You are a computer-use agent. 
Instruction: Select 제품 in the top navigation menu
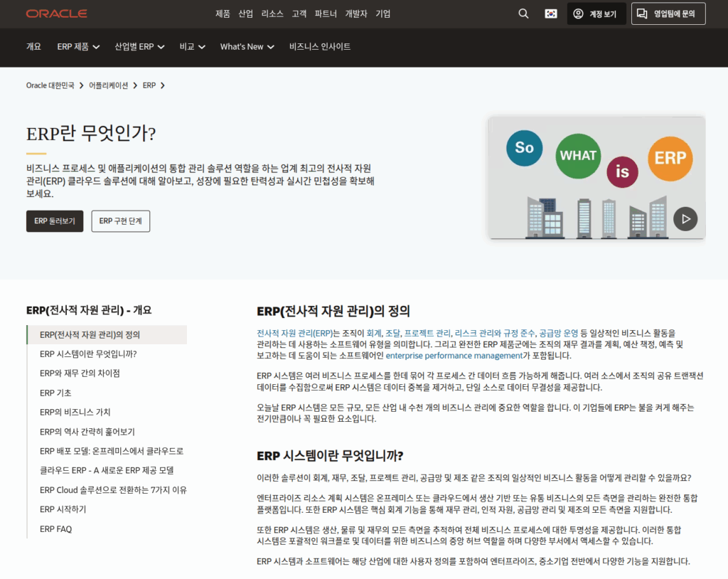[221, 14]
